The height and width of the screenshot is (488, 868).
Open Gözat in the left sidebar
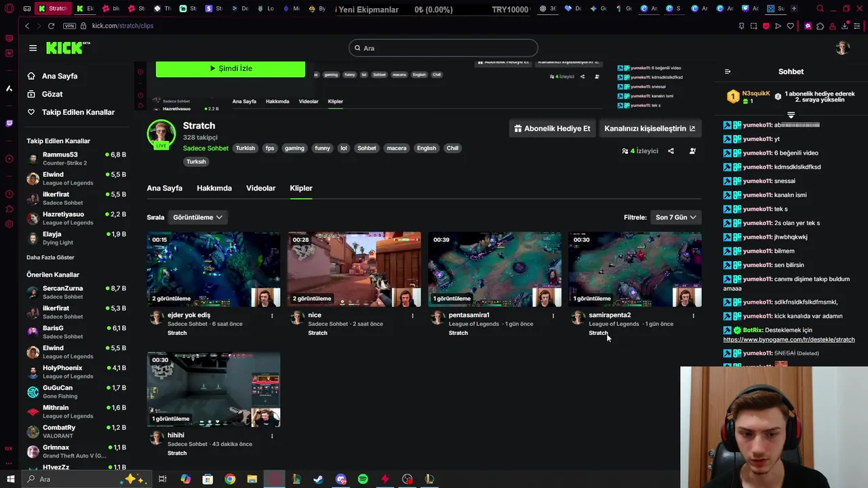[45, 94]
